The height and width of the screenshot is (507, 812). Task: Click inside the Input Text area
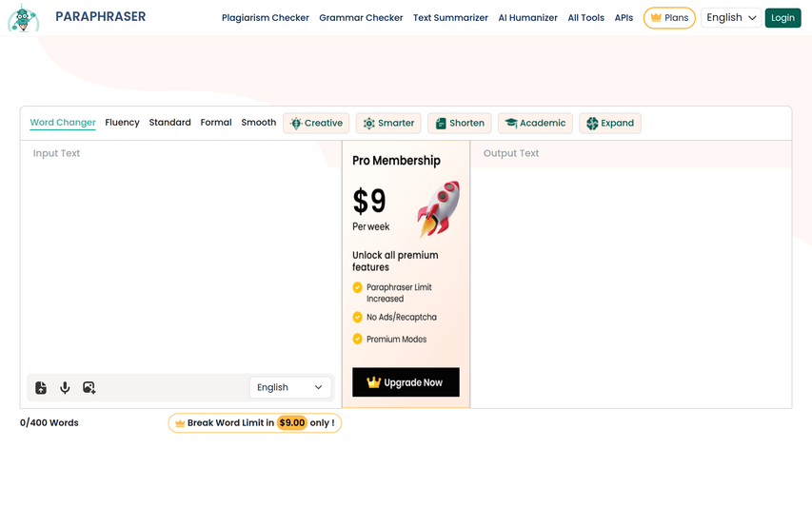pyautogui.click(x=181, y=257)
